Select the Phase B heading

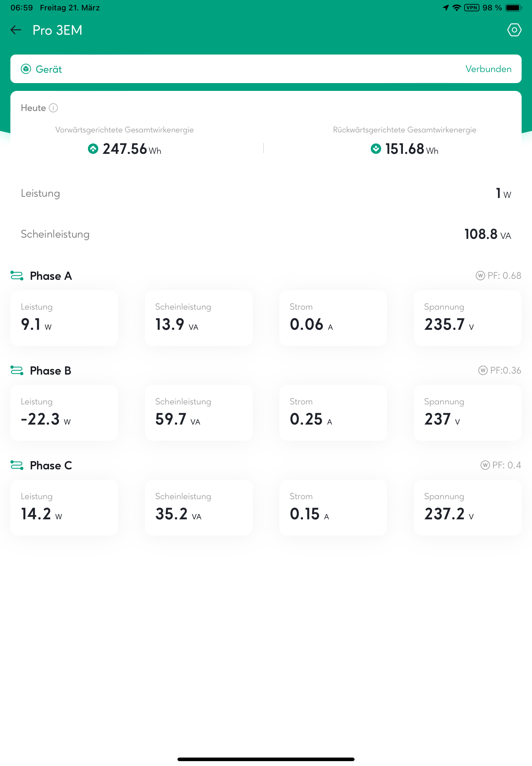click(x=50, y=370)
